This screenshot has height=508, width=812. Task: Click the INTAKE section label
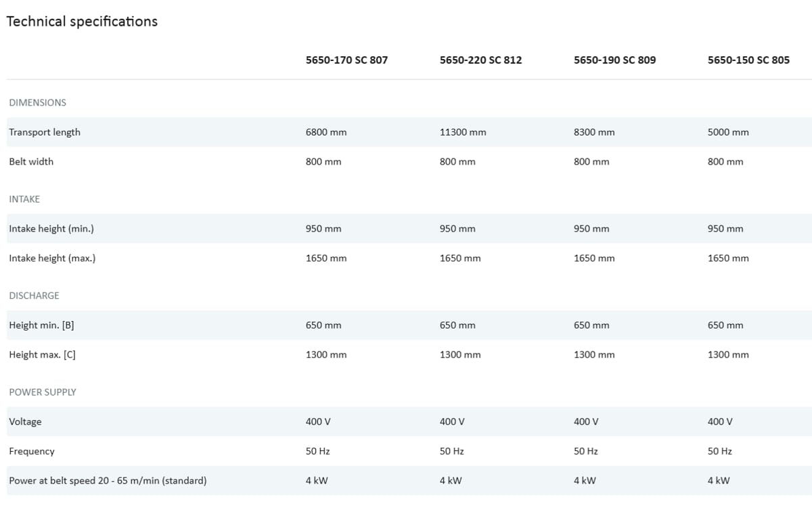[x=24, y=199]
